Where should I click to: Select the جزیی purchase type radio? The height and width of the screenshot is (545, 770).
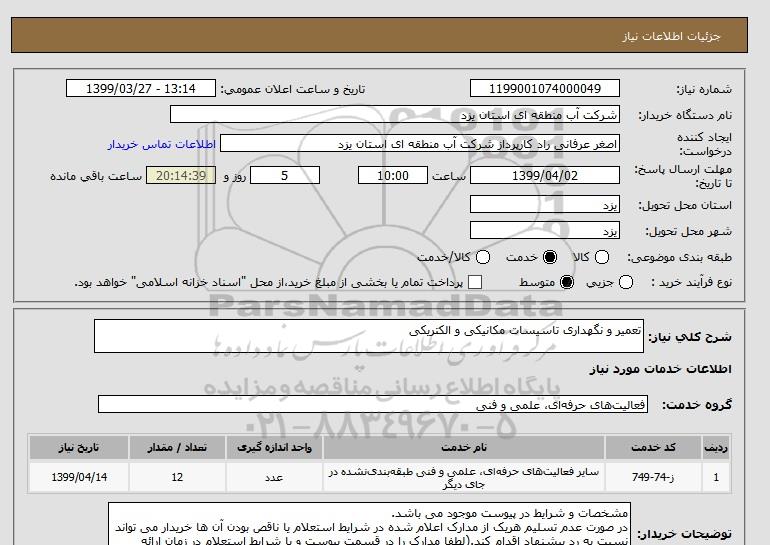[x=626, y=282]
